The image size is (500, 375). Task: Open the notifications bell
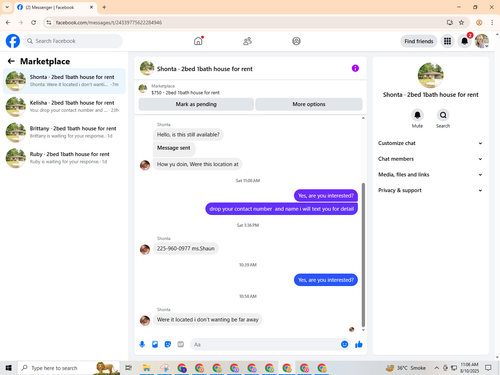(464, 41)
